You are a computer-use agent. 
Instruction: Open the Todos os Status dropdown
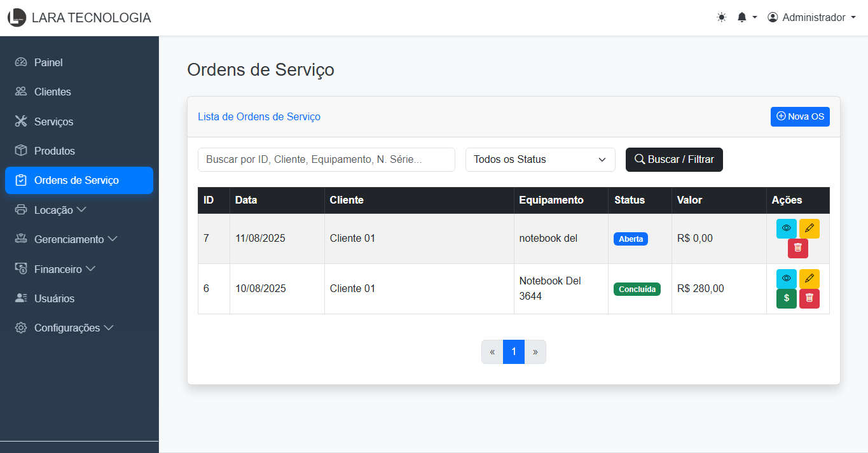(540, 160)
